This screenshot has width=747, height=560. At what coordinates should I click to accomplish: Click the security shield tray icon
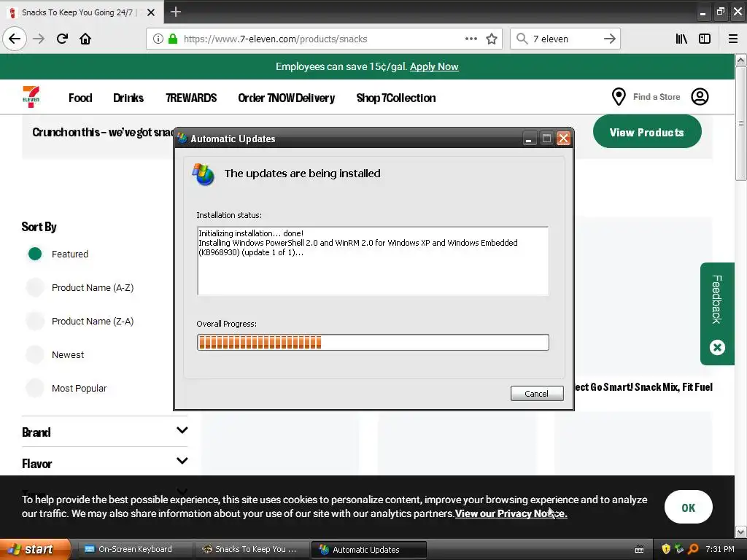point(666,549)
